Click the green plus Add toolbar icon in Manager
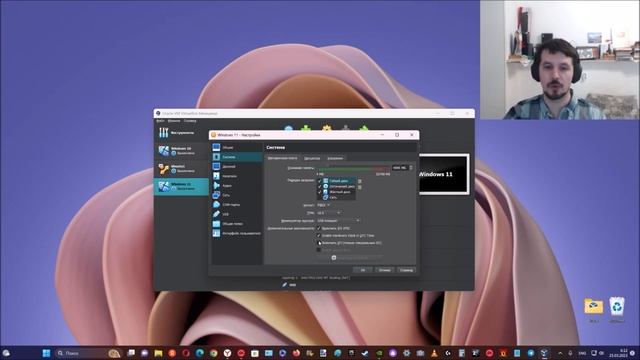The image size is (640, 360). 306,128
